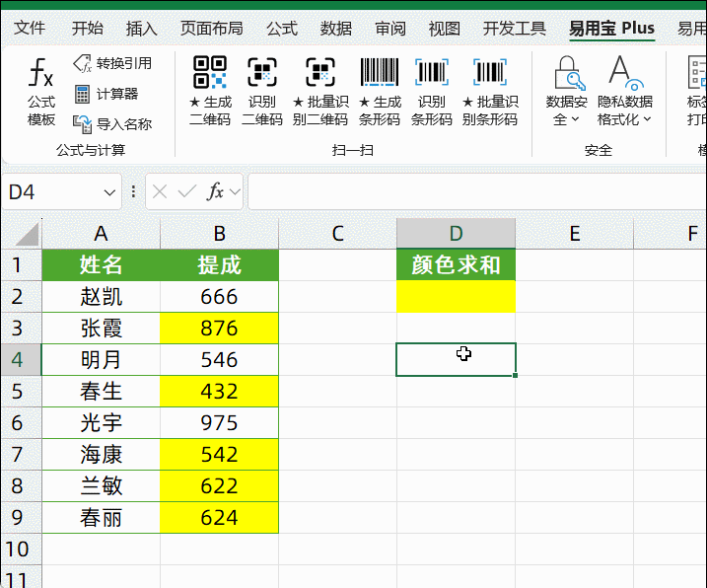Screen dimensions: 707x588
Task: Click the 姓名 header cell
Action: click(x=101, y=264)
